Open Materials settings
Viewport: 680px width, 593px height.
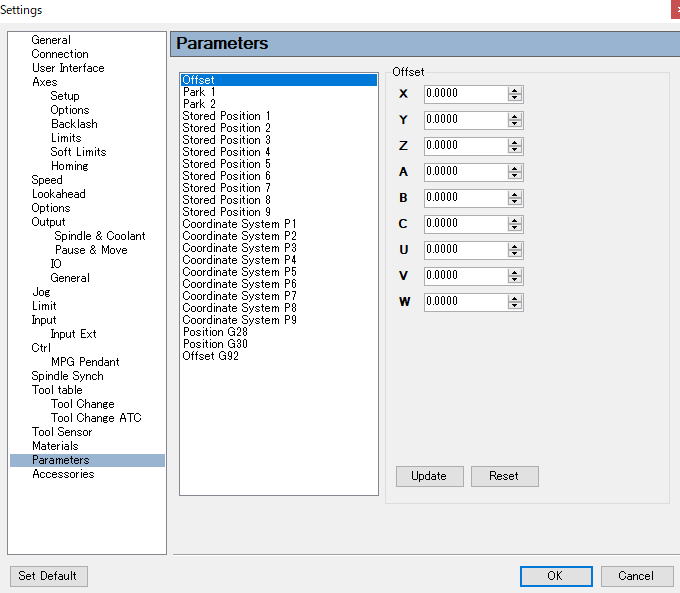pos(55,446)
